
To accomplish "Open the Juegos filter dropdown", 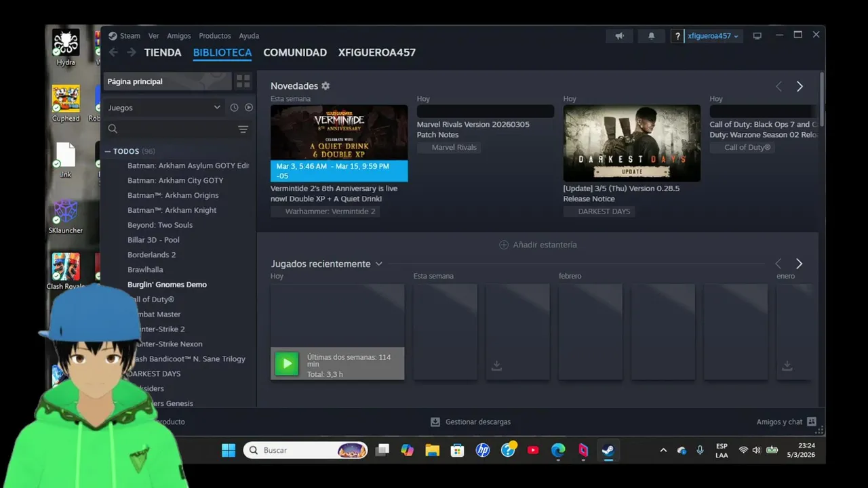I will [165, 107].
